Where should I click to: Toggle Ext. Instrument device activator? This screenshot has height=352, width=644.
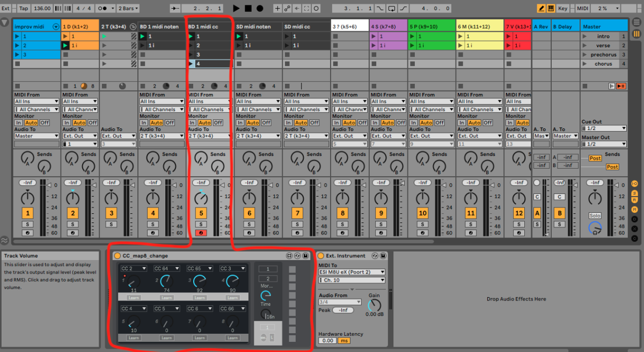[x=321, y=256]
